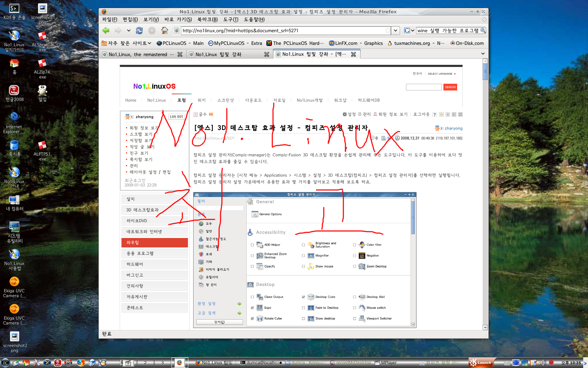
Task: Click LOG OUT button
Action: [x=176, y=117]
